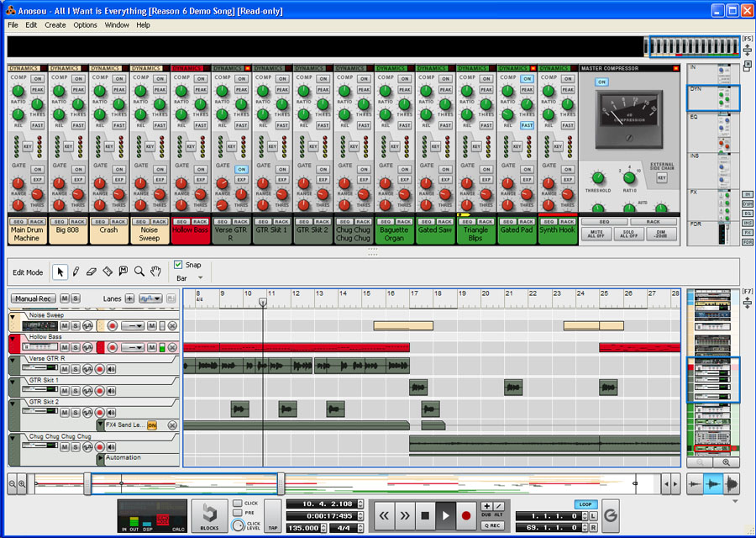756x538 pixels.
Task: Click the DIM -20dB button
Action: (661, 234)
